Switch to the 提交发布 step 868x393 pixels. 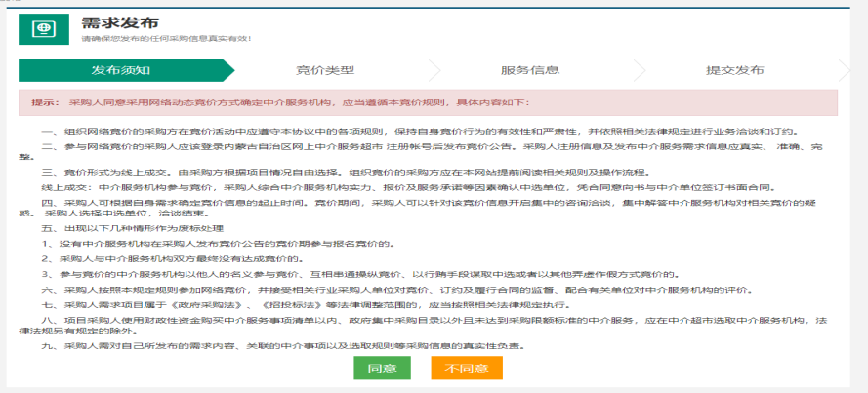point(735,70)
